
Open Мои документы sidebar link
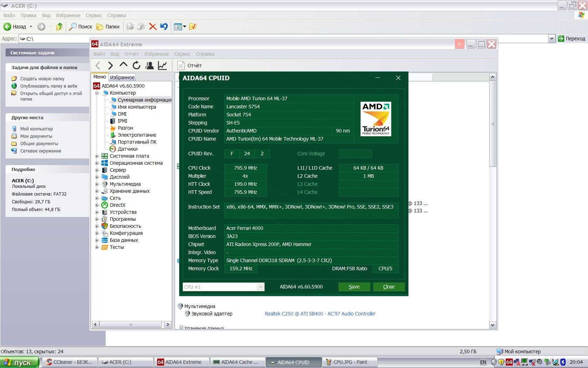[36, 136]
